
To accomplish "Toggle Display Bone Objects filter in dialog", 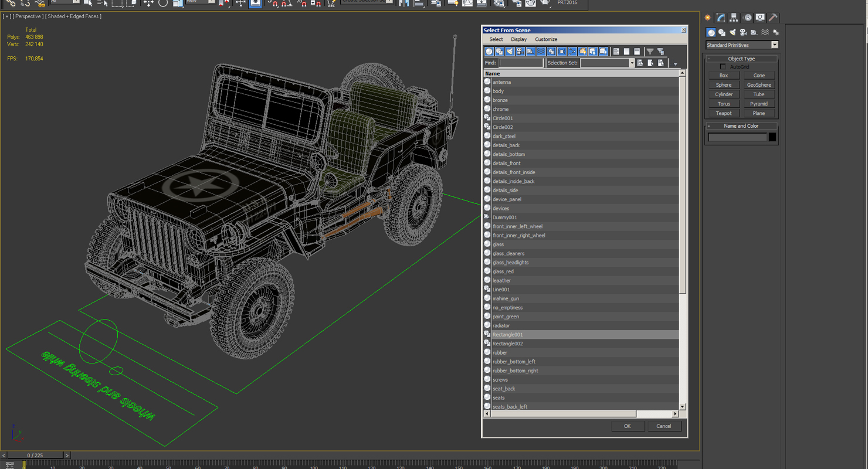I will 572,52.
